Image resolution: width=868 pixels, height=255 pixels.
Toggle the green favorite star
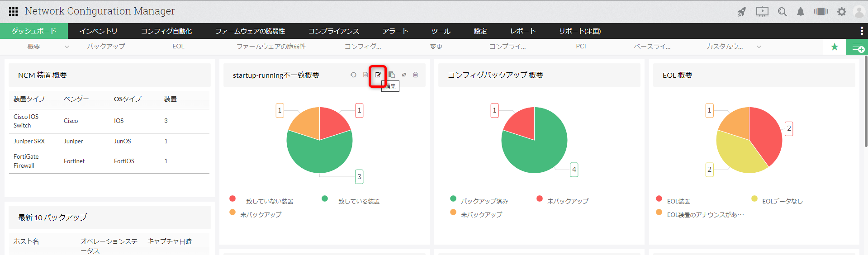click(835, 47)
